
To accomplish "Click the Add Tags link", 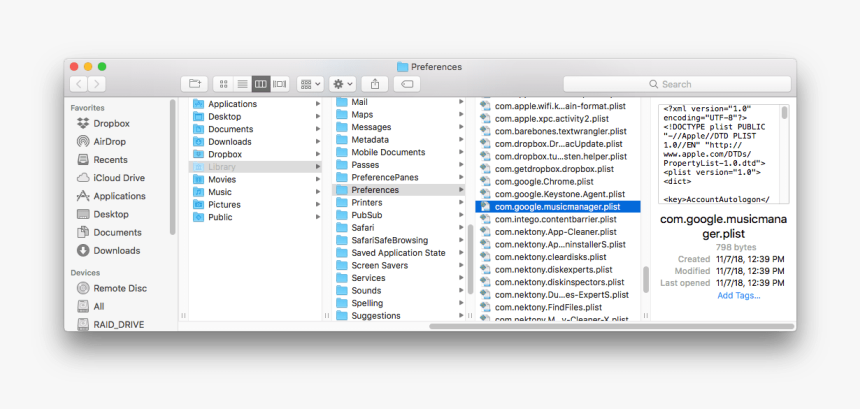I will (x=739, y=296).
